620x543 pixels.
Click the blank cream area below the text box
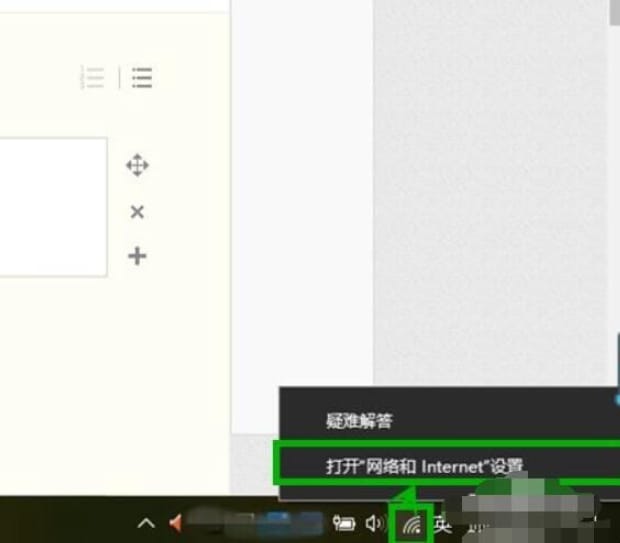click(100, 380)
